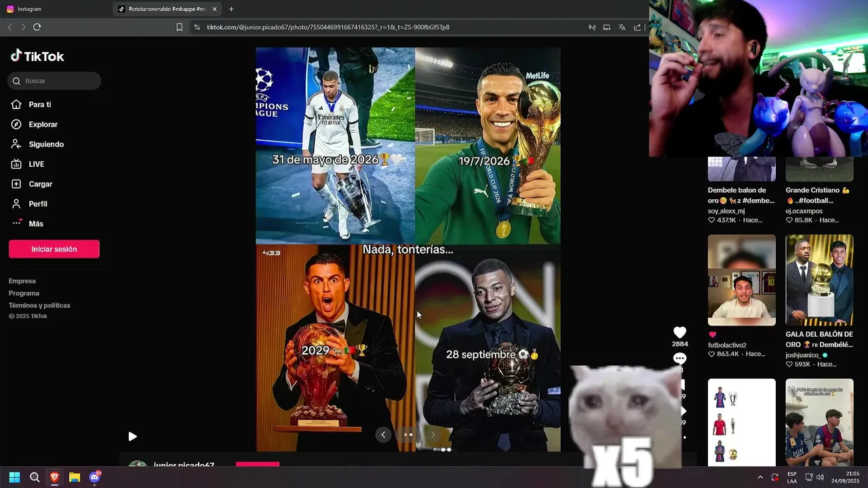Focus the Buscar search field
Image resolution: width=868 pixels, height=488 pixels.
coord(54,81)
